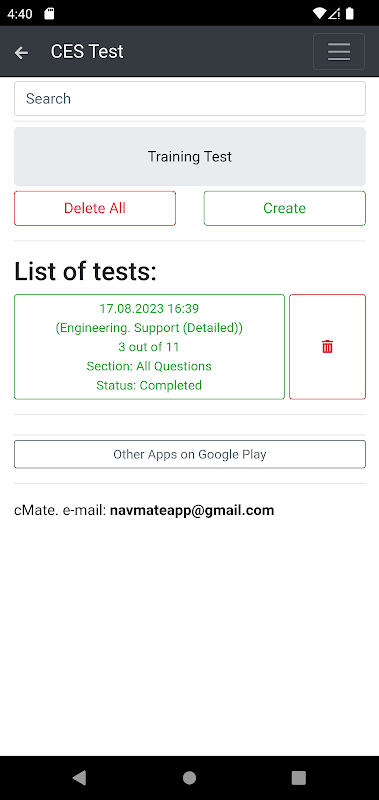Viewport: 379px width, 800px height.
Task: Tap the Android back navigation triangle
Action: [79, 778]
